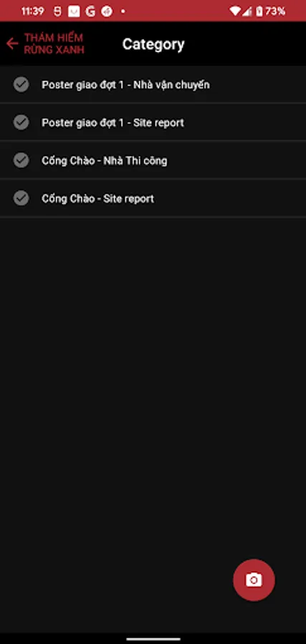Open the Thám Hiểm Rừng Xanh back link

click(54, 44)
